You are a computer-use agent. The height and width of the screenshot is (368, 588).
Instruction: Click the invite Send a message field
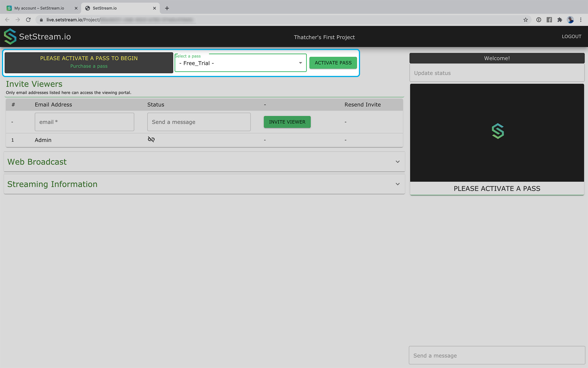199,122
